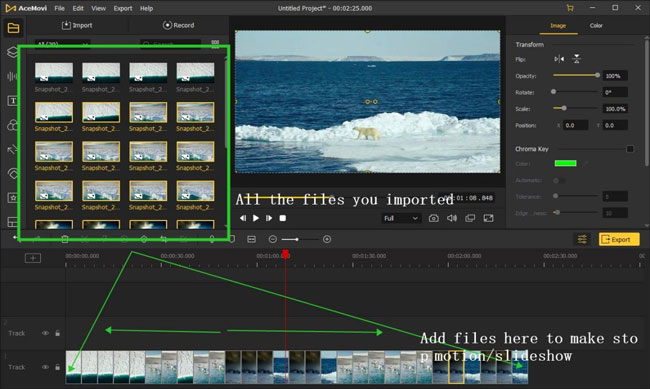Screen dimensions: 650x389
Task: Switch to the Color properties tab
Action: pyautogui.click(x=596, y=26)
